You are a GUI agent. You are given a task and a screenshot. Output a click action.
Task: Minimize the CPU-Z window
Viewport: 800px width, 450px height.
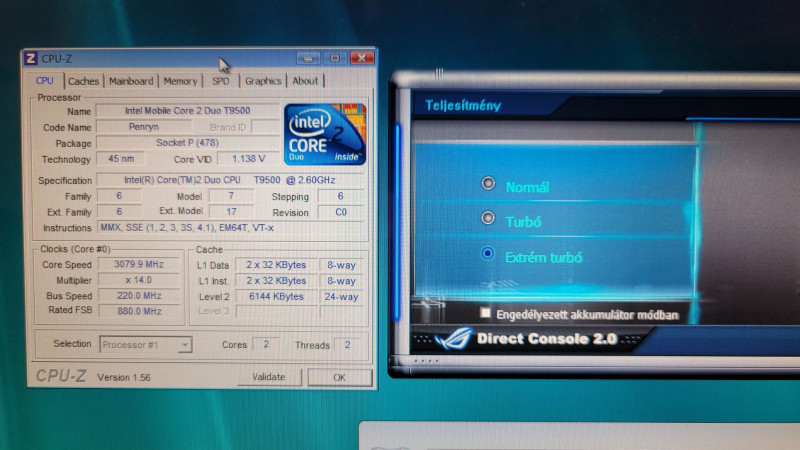308,58
